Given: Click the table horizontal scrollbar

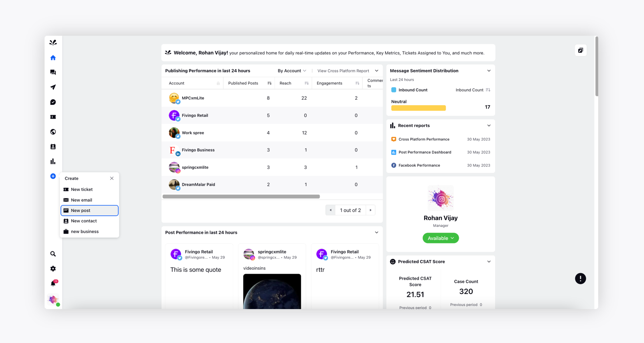Looking at the screenshot, I should pos(241,197).
